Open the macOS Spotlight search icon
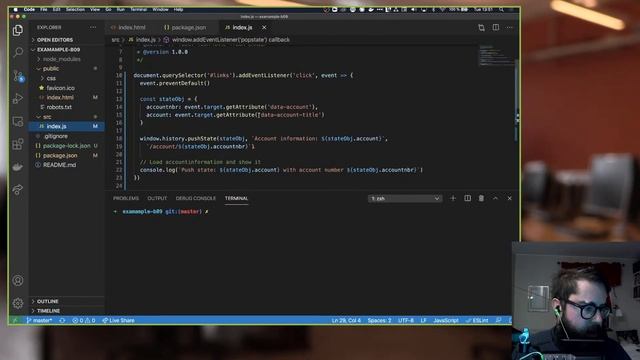 tap(501, 9)
